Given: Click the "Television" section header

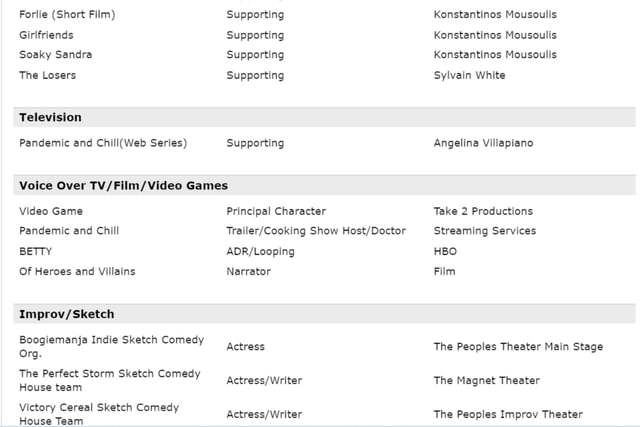Looking at the screenshot, I should 50,118.
